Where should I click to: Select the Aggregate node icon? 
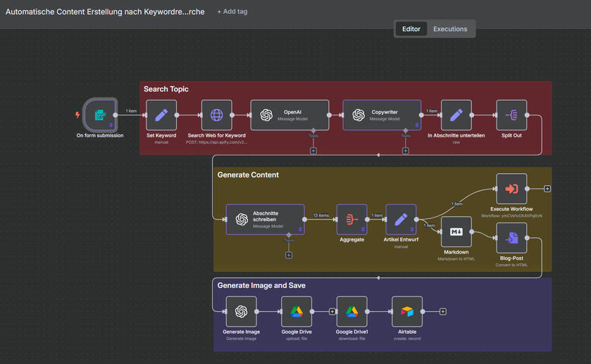[x=352, y=220]
